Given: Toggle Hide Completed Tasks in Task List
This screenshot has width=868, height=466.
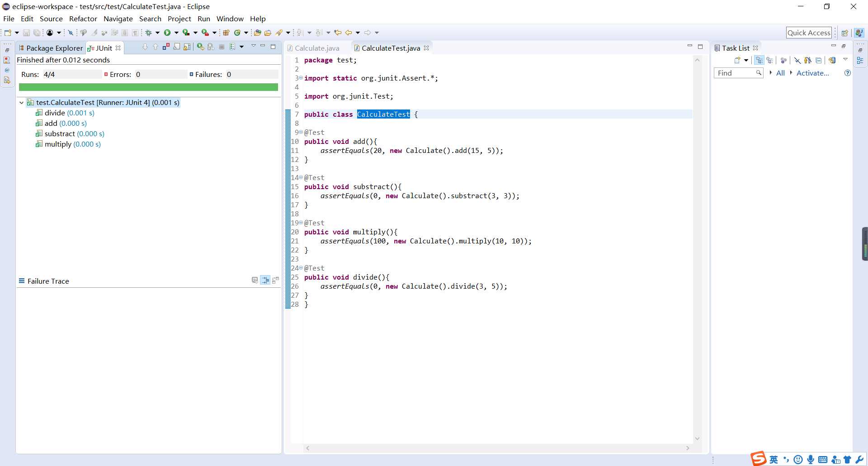Looking at the screenshot, I should pyautogui.click(x=797, y=60).
